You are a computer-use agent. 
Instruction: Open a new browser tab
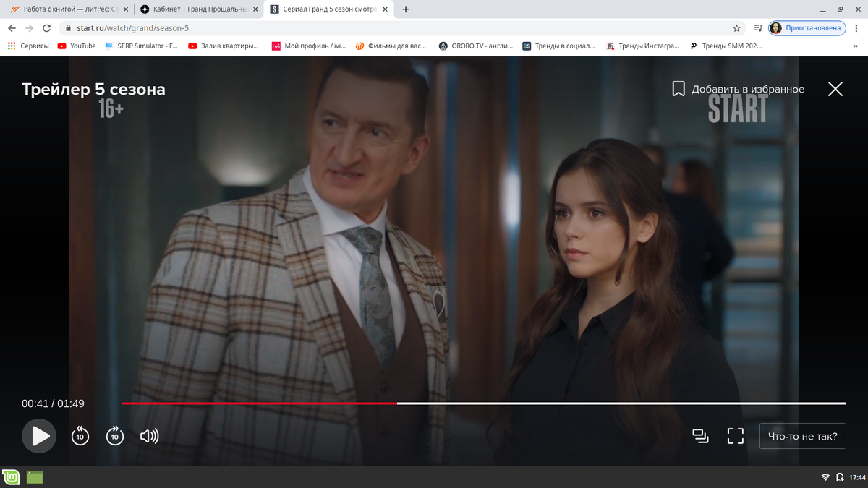pyautogui.click(x=405, y=9)
